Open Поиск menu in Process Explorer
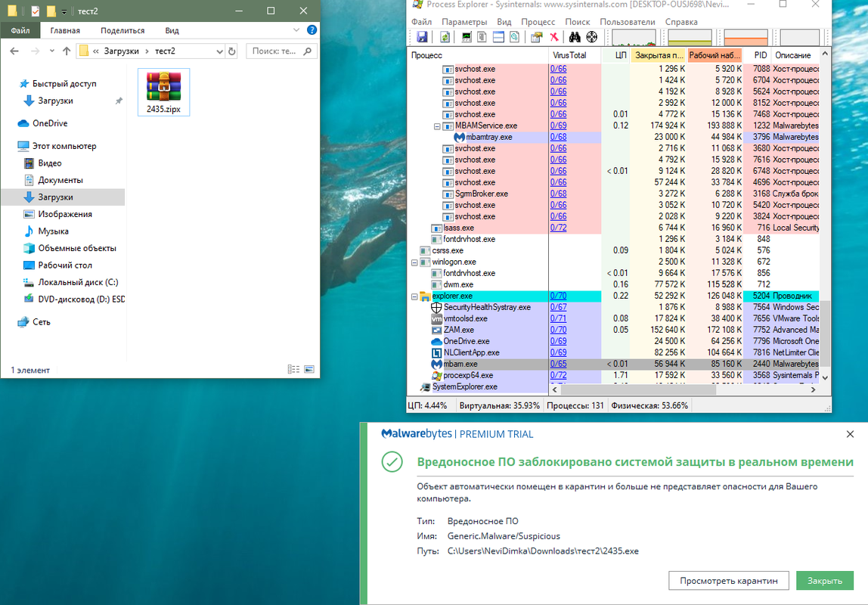Viewport: 868px width, 605px height. (x=578, y=22)
